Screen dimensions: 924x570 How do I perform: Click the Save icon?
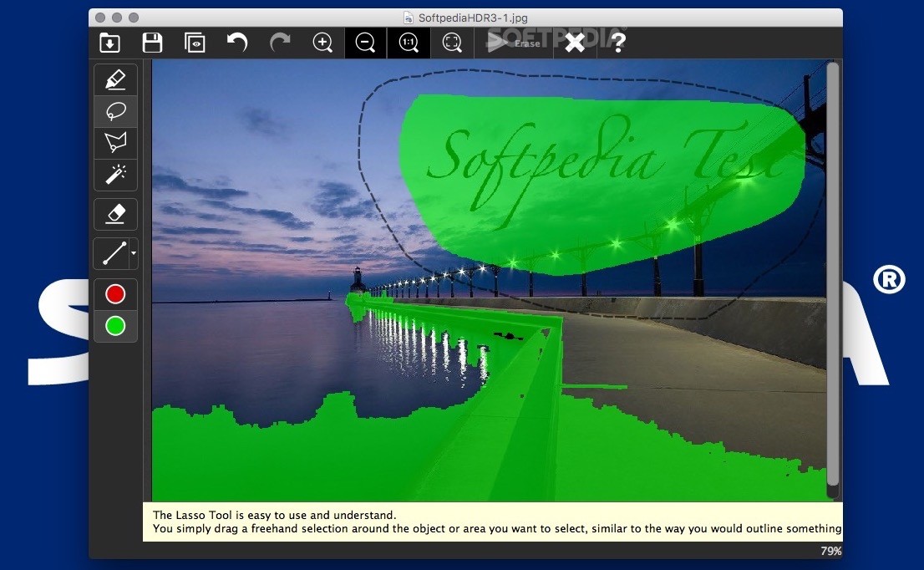coord(152,42)
